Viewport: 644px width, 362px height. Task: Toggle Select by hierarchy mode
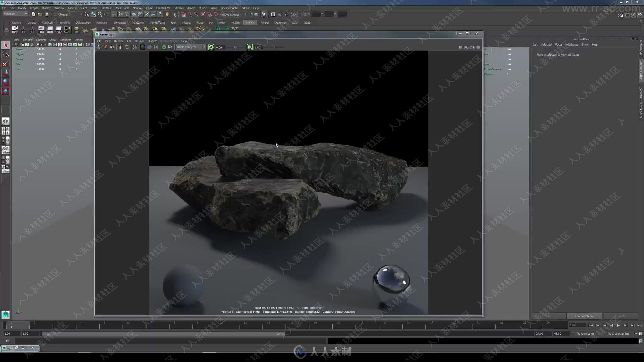(x=87, y=14)
